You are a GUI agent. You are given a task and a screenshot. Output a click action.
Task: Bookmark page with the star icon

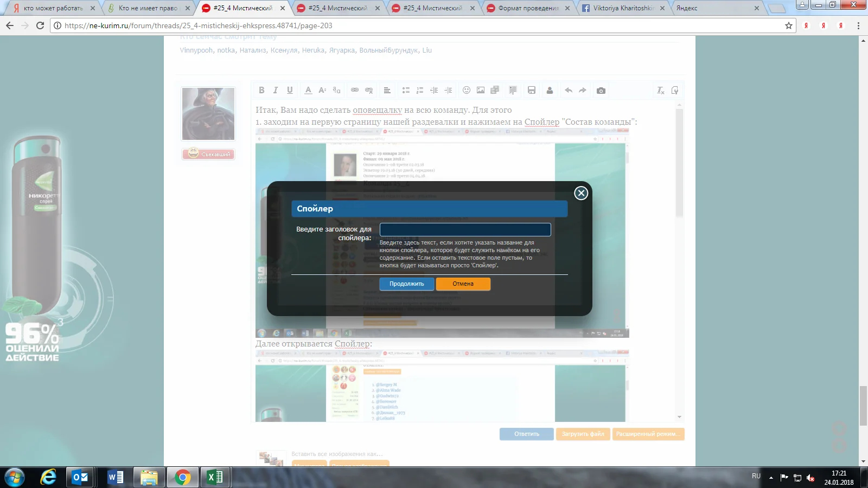789,25
